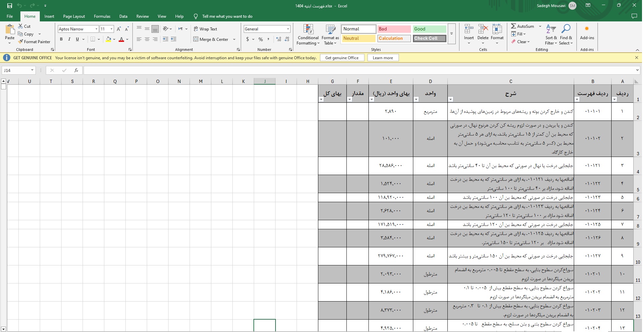This screenshot has height=332, width=644.
Task: Open the font name dropdown Aptos Narrow
Action: click(96, 29)
